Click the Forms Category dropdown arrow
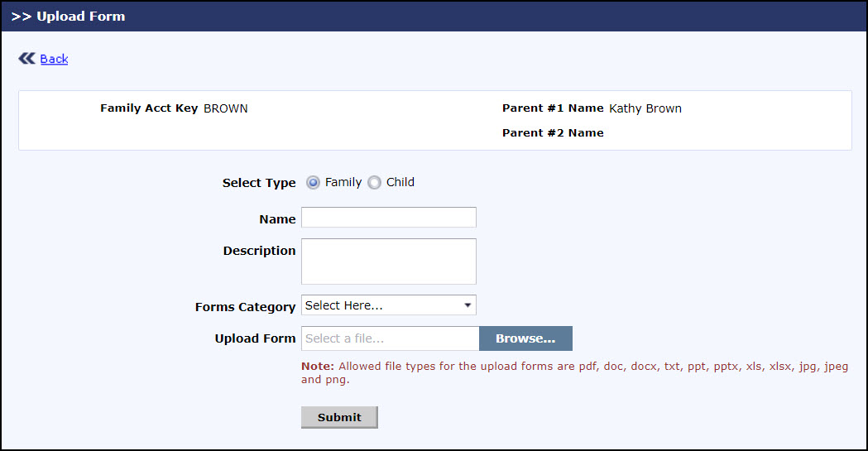This screenshot has width=868, height=451. tap(468, 305)
